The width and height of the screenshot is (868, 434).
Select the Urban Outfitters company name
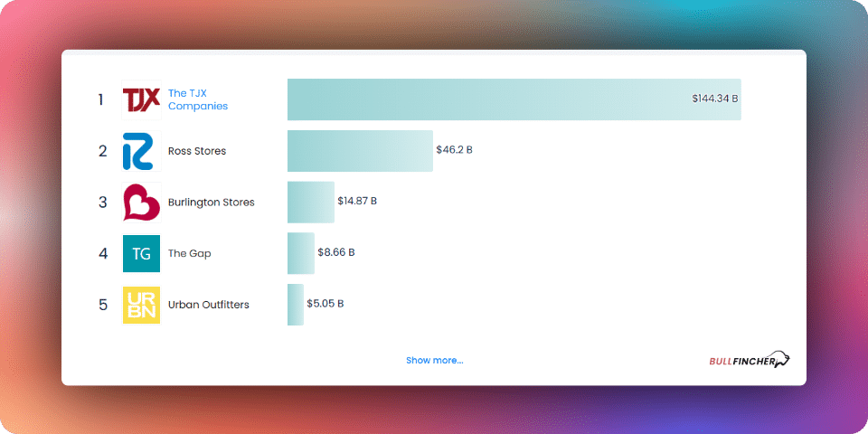coord(209,305)
